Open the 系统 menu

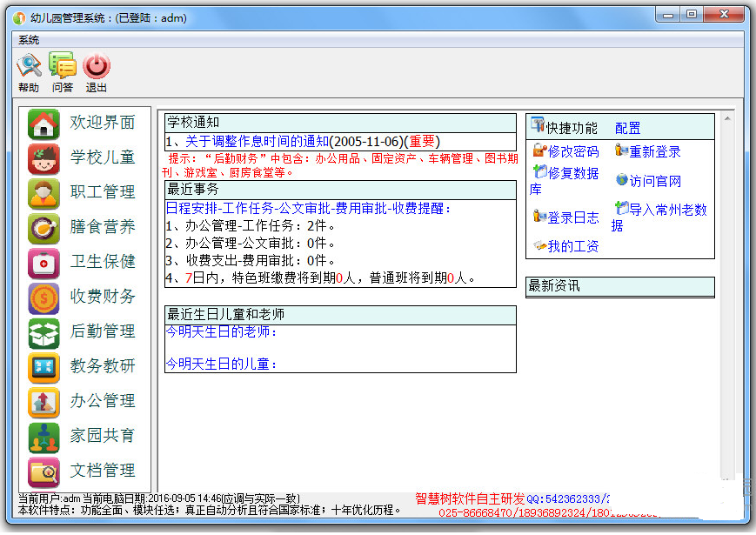pyautogui.click(x=29, y=40)
